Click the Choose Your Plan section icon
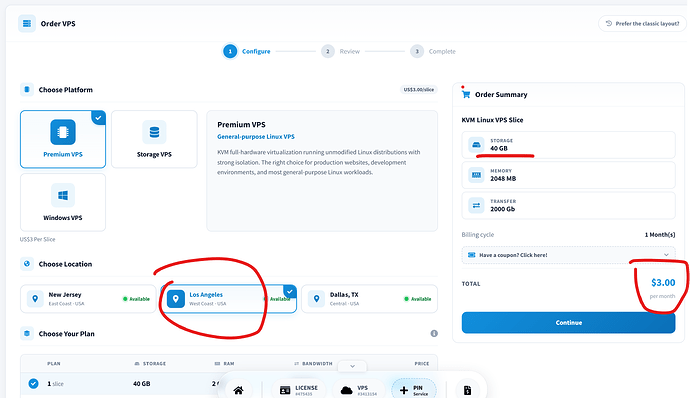Image resolution: width=690 pixels, height=398 pixels. [x=27, y=333]
